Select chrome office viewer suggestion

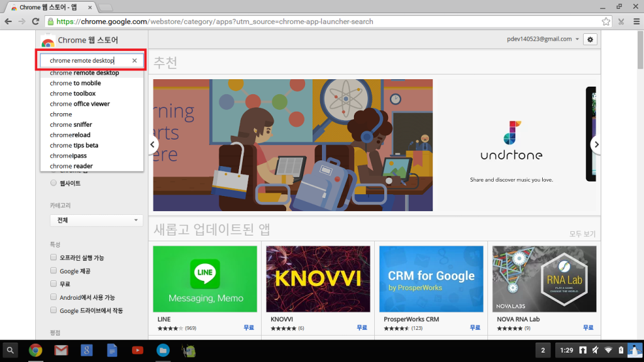tap(92, 104)
